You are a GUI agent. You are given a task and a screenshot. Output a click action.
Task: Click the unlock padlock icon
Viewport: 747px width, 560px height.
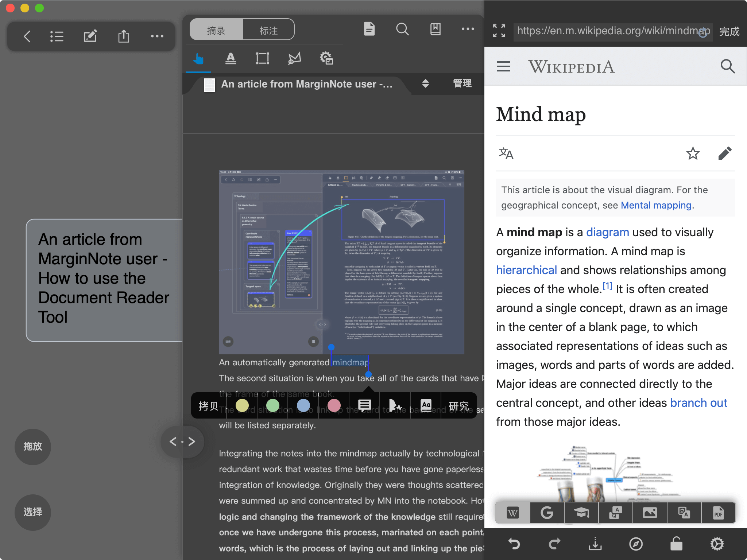(676, 544)
